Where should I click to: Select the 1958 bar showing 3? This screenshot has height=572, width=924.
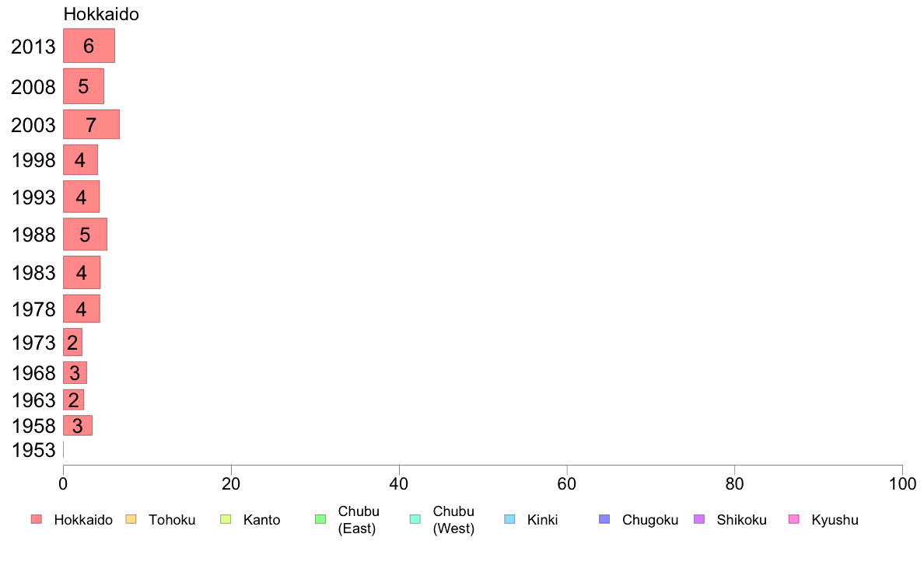pyautogui.click(x=78, y=425)
